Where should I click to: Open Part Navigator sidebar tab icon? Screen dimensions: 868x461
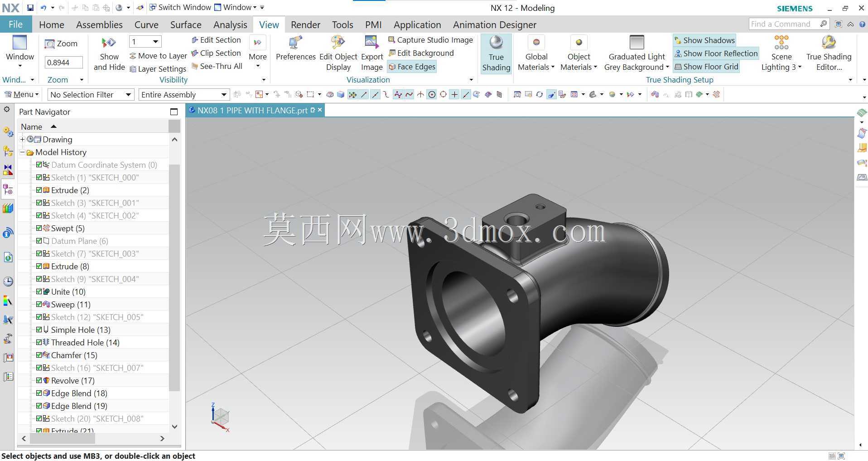click(8, 189)
